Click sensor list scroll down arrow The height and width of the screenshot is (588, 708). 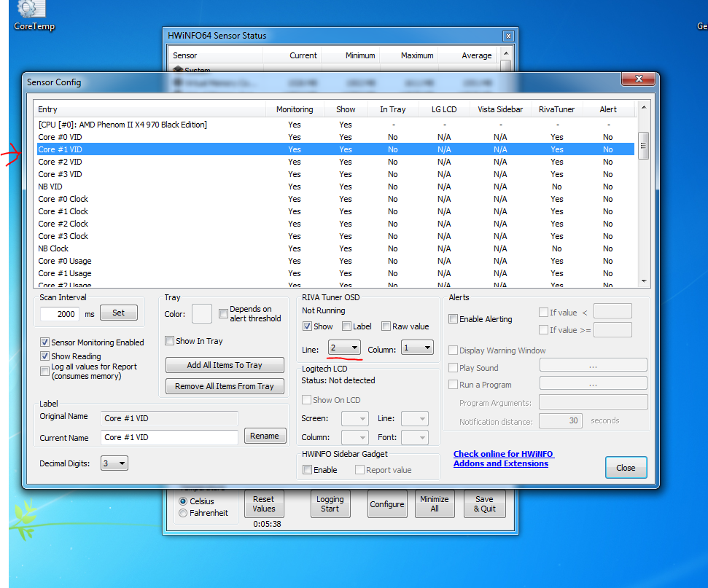(643, 281)
